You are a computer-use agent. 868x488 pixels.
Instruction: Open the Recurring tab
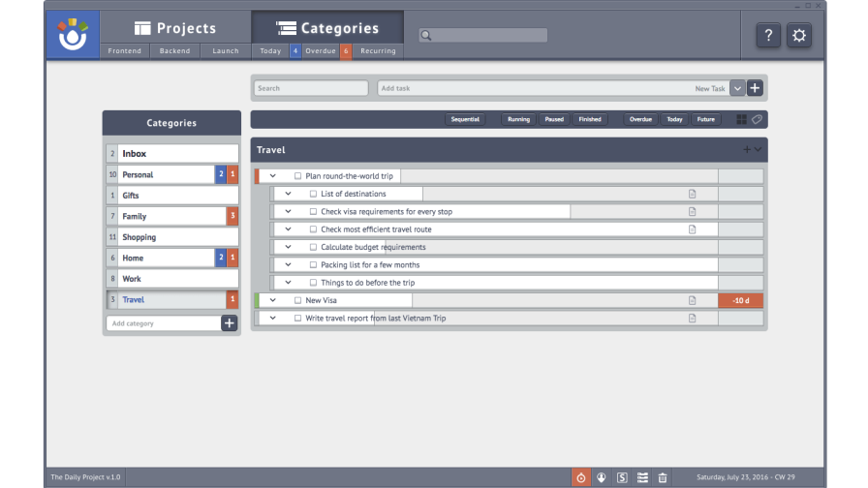(x=378, y=51)
